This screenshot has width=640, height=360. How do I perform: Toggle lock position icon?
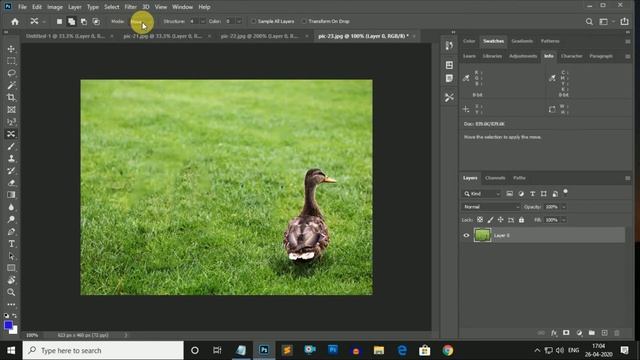500,220
